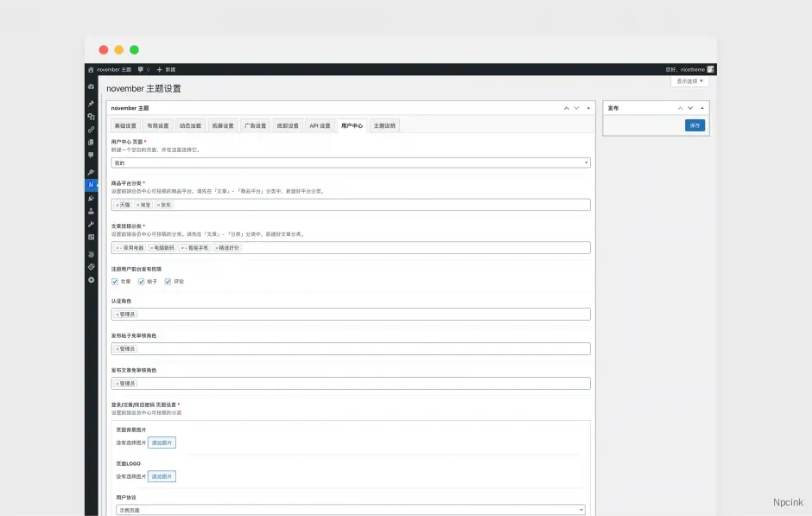
Task: Remove the 天猫 tag from 商品平台分类
Action: [117, 205]
